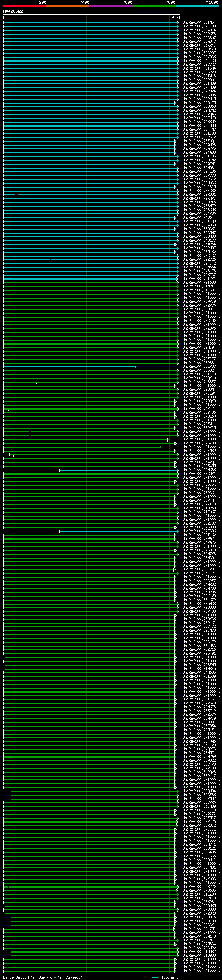This screenshot has width=222, height=980.
Task: Select the UniRef100_O35824 label
Action: (x=199, y=371)
